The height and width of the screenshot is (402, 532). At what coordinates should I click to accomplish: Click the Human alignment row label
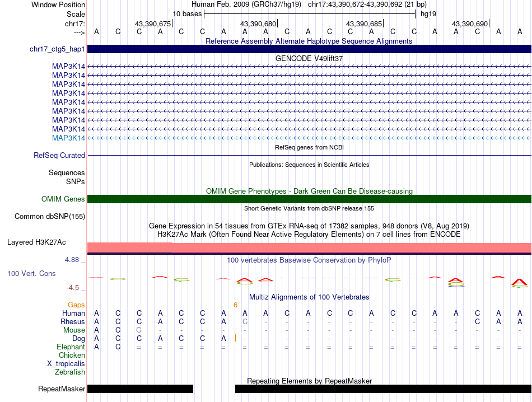point(73,313)
